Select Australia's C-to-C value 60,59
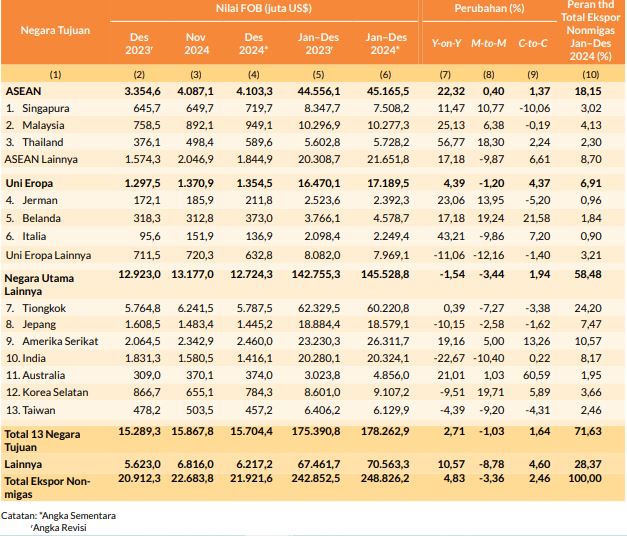627x536 pixels. coord(539,377)
